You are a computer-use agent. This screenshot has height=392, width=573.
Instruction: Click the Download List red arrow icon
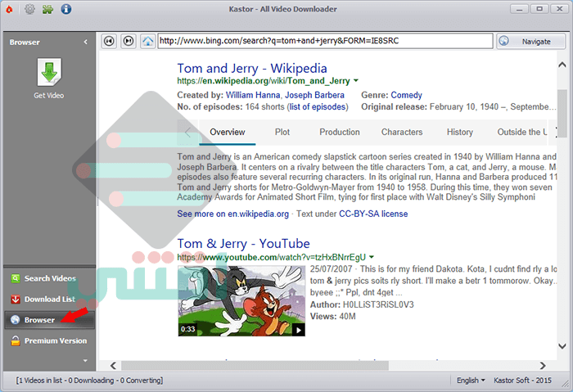click(x=16, y=300)
